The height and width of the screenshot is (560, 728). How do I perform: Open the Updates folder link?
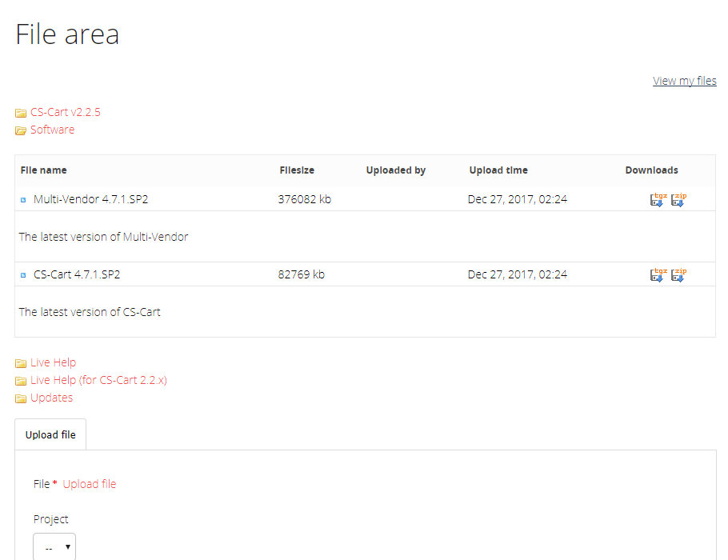pos(51,398)
